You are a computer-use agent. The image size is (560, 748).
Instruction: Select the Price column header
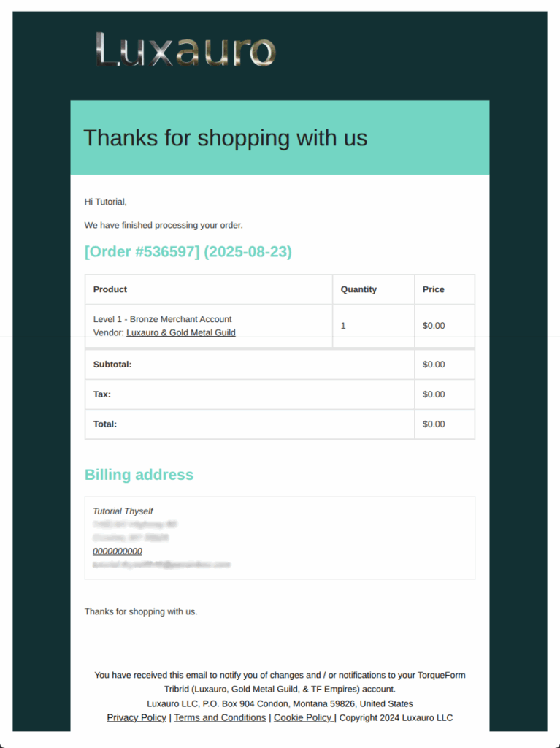click(x=445, y=289)
